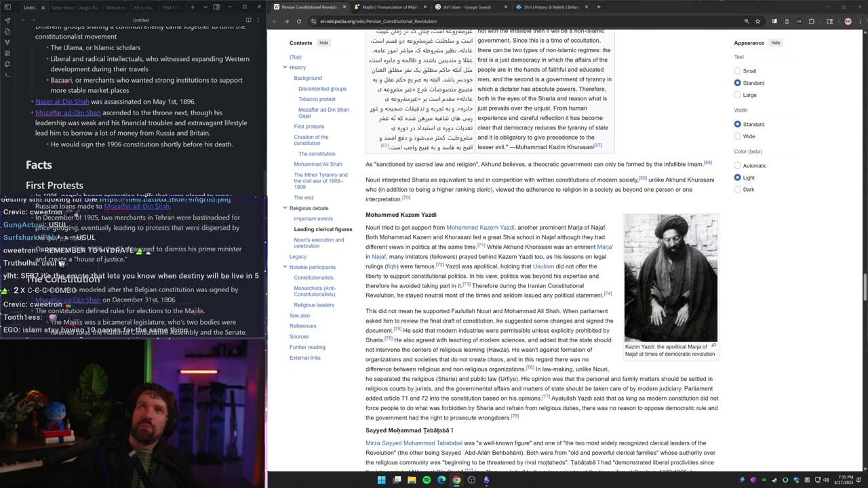Select Small text size option
This screenshot has height=488, width=868.
coord(738,71)
